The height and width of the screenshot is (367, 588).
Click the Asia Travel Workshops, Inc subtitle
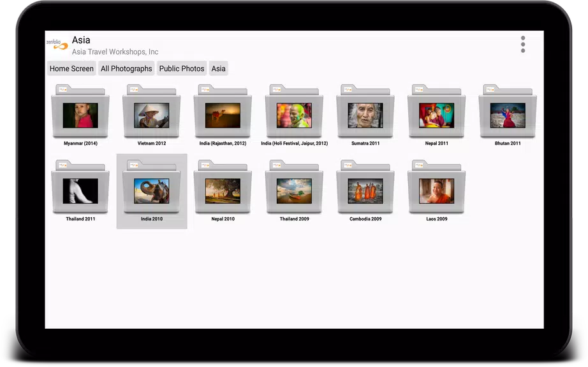point(115,52)
